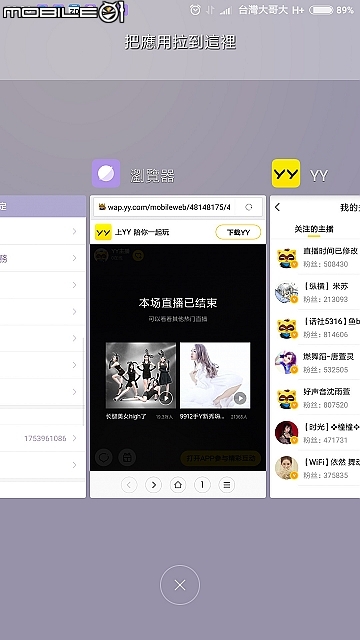The width and height of the screenshot is (360, 640).
Task: Tap the dimmed gift icon on live page
Action: click(127, 458)
